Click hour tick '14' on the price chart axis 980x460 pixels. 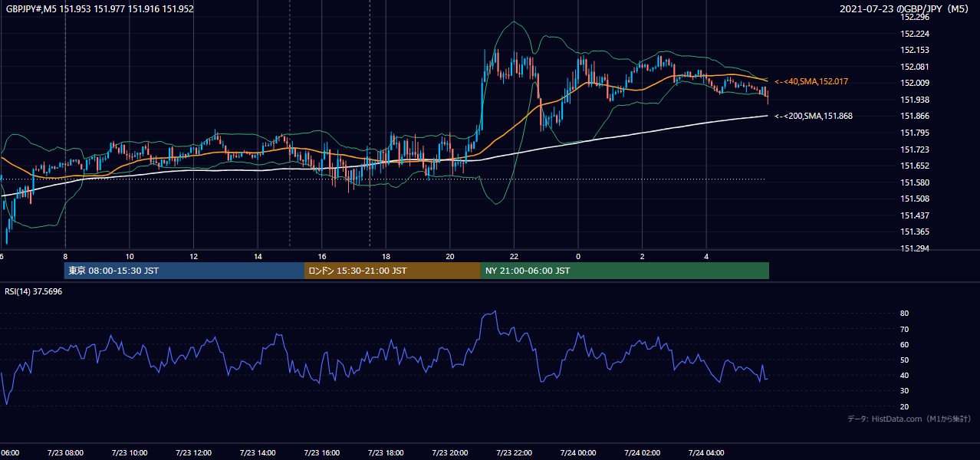258,256
